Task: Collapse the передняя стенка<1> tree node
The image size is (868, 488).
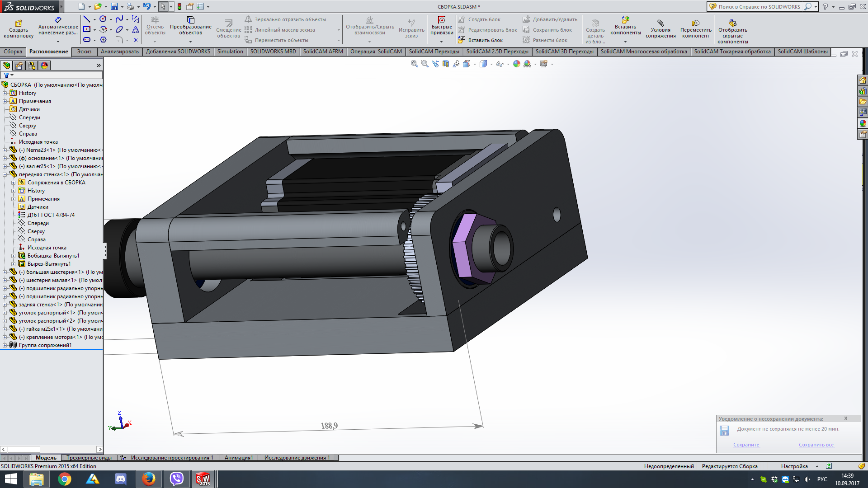Action: 5,174
